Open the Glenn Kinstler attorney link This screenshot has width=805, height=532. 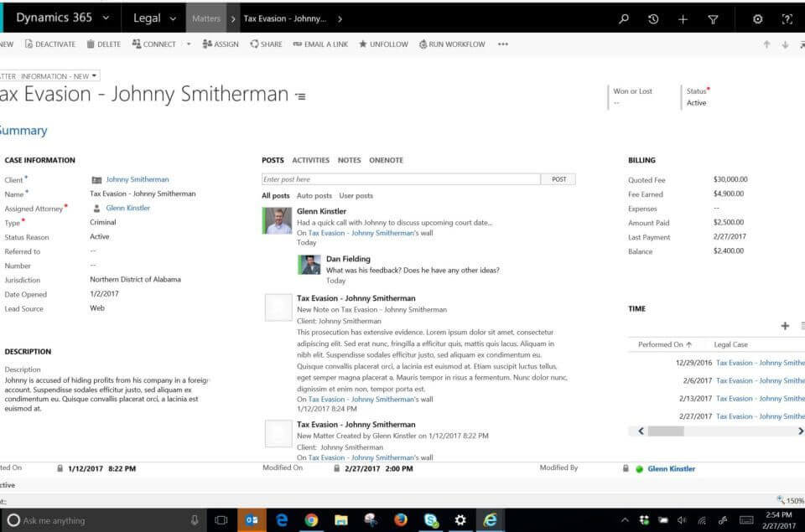coord(127,208)
